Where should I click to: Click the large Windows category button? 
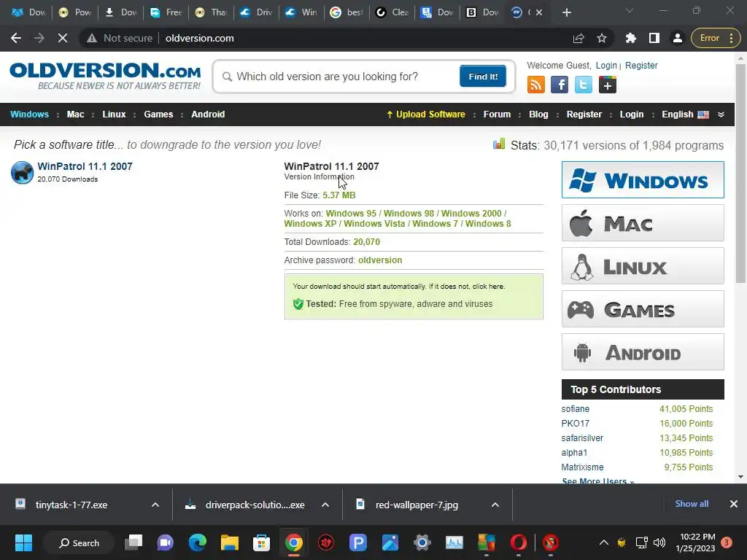(643, 179)
